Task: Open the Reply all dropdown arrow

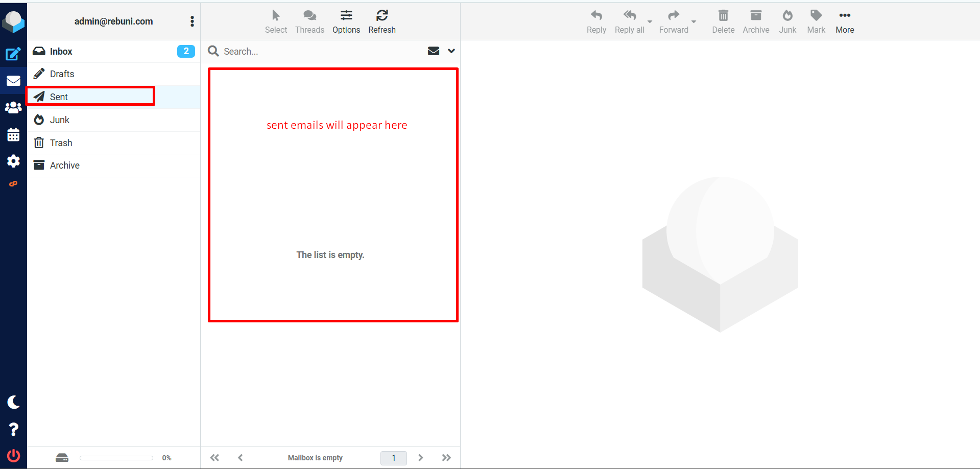Action: [650, 22]
